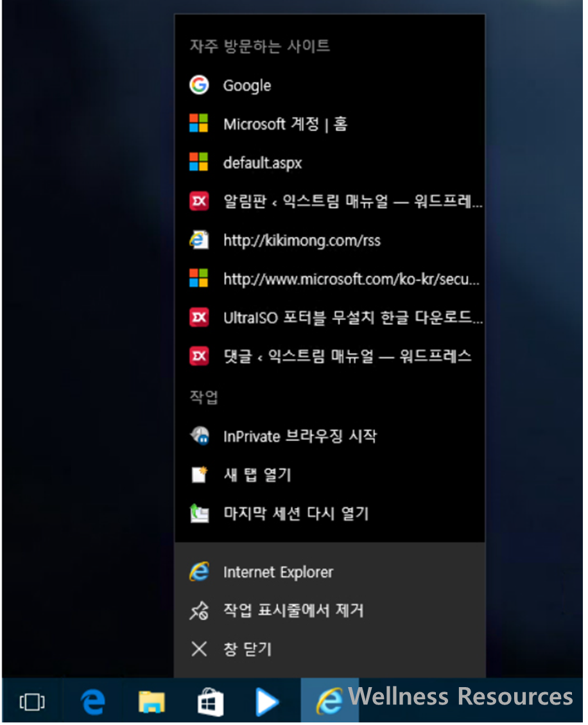Open 댓글 ‹ 익스트림 매뉴얼 entry
Image resolution: width=588 pixels, height=725 pixels.
pyautogui.click(x=329, y=356)
